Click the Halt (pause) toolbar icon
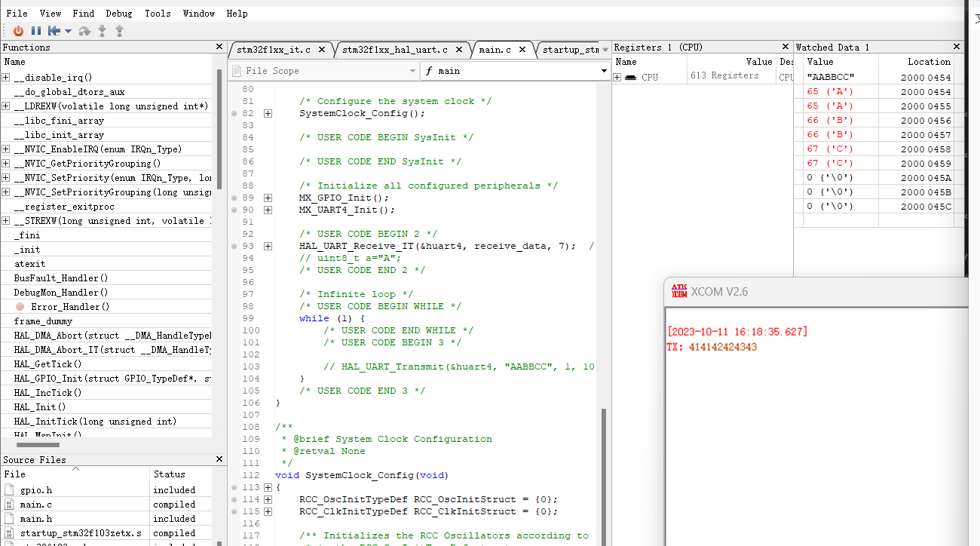 35,31
